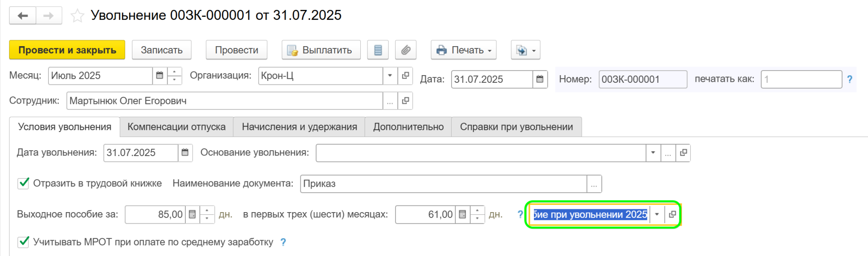Click the Дата увольнения date field
Viewport: 868px width, 256px height.
pyautogui.click(x=141, y=153)
